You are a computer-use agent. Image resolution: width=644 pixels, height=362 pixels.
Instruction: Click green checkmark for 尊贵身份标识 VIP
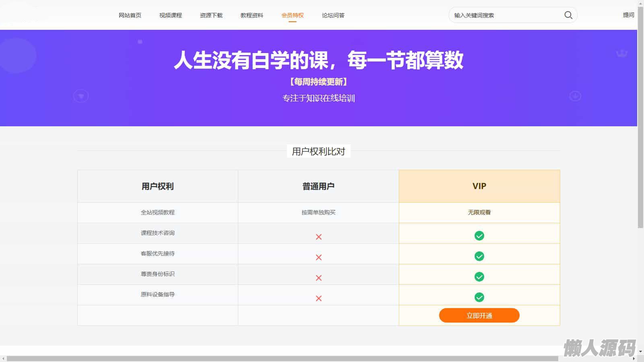pyautogui.click(x=479, y=277)
